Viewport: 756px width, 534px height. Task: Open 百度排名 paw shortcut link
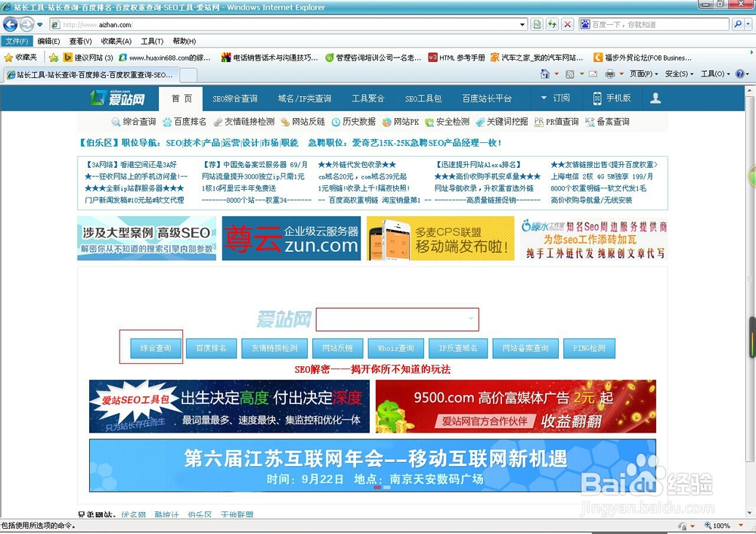[184, 122]
